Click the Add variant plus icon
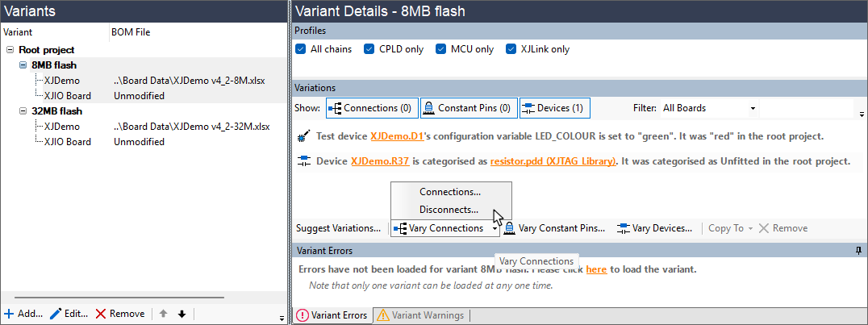This screenshot has height=325, width=868. (9, 314)
